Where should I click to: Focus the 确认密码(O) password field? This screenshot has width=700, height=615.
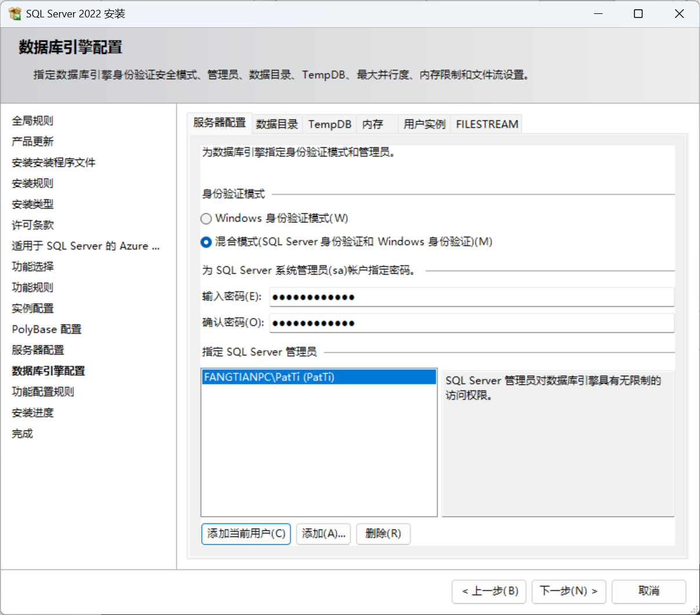(472, 323)
